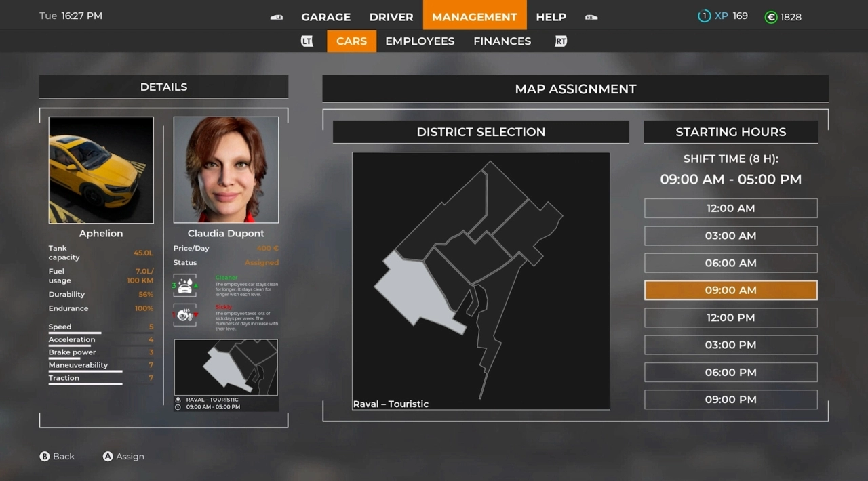Click the yellow Aphelion car thumbnail
The height and width of the screenshot is (481, 868).
(x=101, y=170)
